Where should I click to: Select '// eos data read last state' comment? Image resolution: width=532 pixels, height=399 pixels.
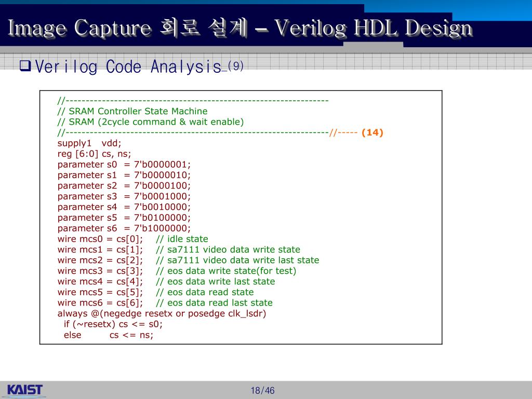pos(214,303)
